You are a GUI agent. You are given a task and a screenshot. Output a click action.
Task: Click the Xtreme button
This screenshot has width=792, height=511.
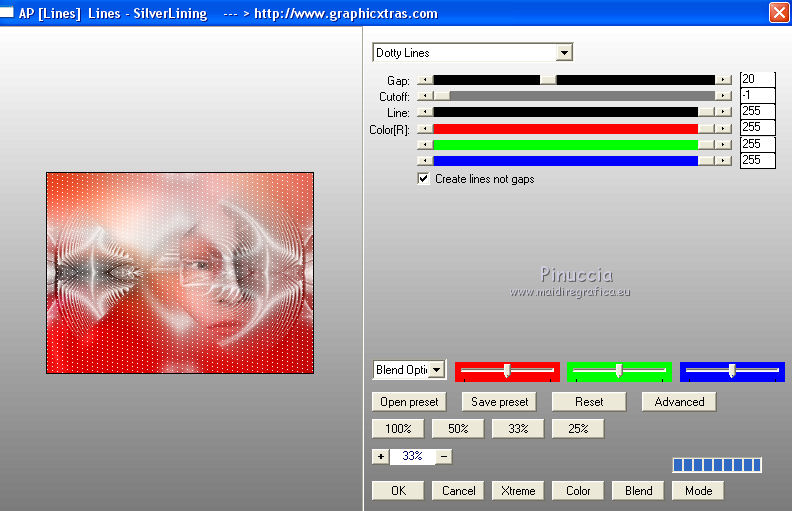(x=518, y=491)
